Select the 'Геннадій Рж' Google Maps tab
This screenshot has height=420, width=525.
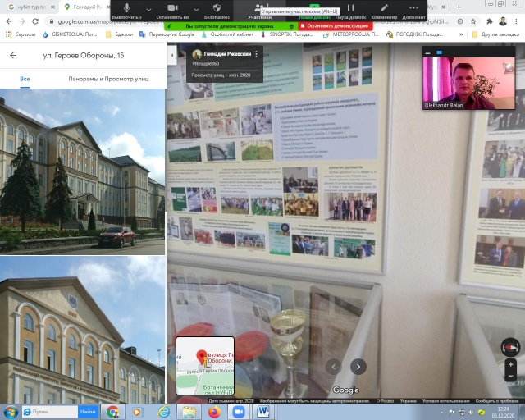tap(84, 7)
